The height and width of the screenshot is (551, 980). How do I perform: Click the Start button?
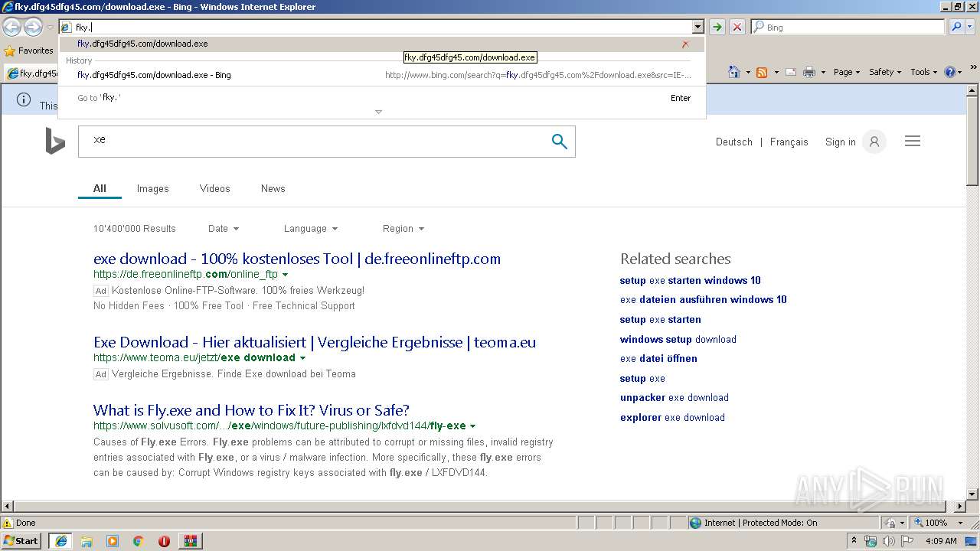click(x=21, y=541)
